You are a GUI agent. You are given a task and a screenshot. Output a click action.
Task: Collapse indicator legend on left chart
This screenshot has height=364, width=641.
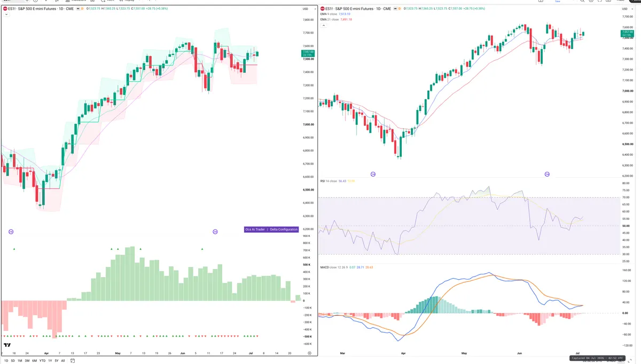(x=5, y=14)
